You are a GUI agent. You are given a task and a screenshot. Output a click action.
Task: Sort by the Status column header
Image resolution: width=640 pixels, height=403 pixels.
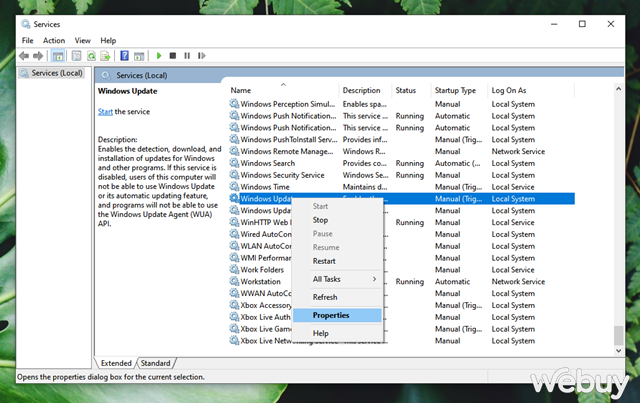pos(411,90)
